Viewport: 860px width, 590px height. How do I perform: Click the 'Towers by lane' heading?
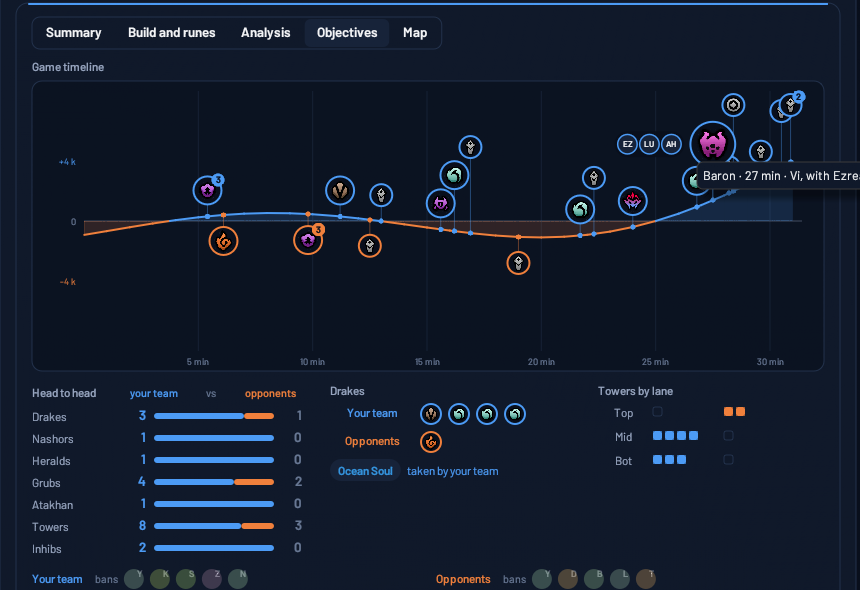[x=635, y=391]
